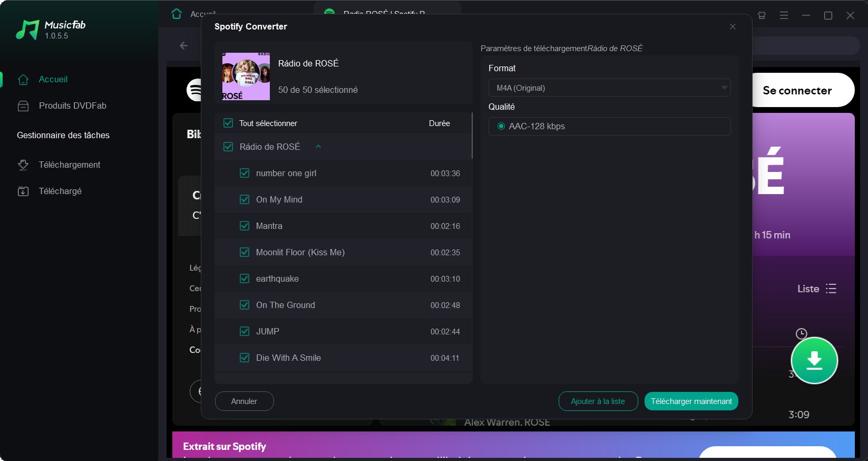This screenshot has height=461, width=868.
Task: Select the AAC-128 kbps quality option
Action: [x=501, y=126]
